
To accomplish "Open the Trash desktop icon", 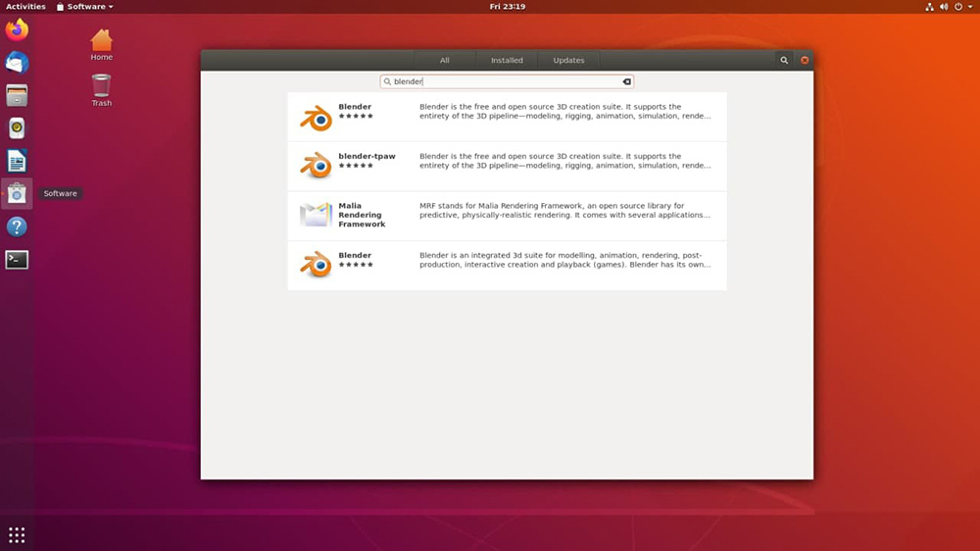I will [101, 90].
